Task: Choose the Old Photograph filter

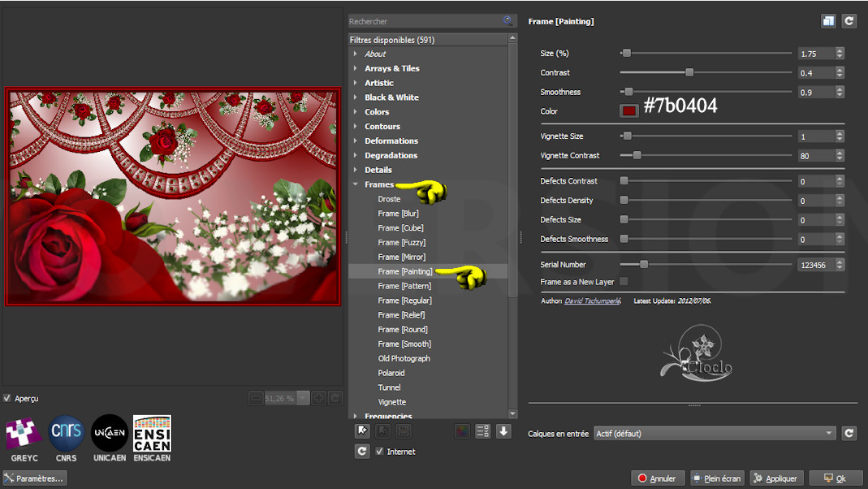Action: pyautogui.click(x=404, y=358)
